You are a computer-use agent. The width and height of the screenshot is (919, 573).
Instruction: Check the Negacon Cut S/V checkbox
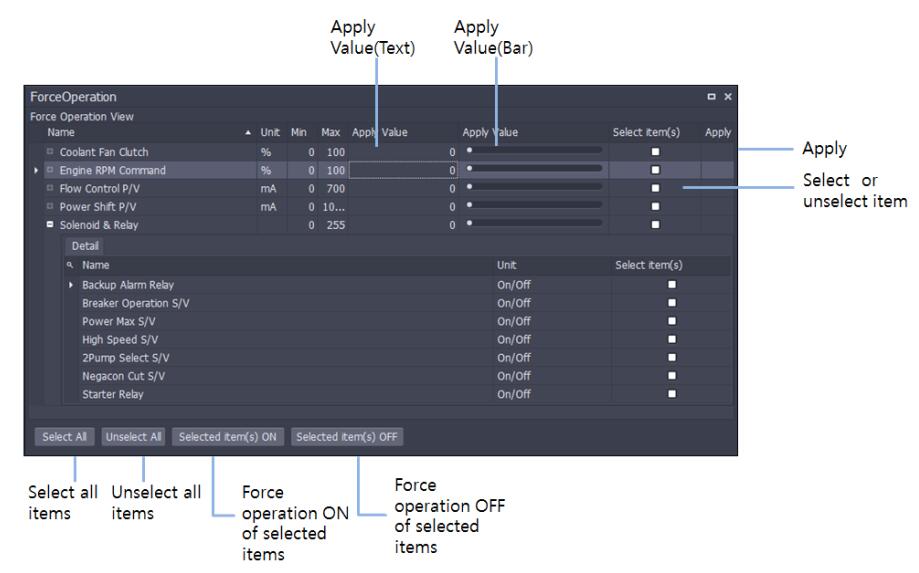coord(672,376)
